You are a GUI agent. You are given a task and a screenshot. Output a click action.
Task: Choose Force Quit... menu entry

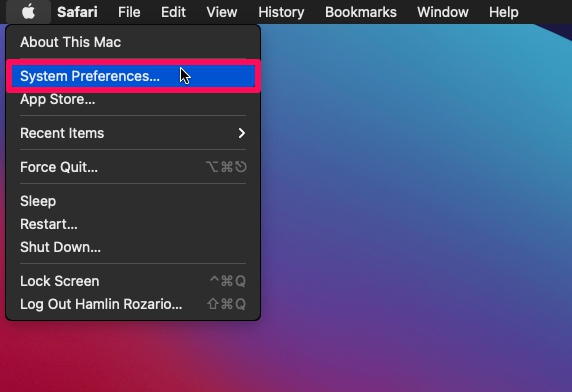[x=133, y=167]
